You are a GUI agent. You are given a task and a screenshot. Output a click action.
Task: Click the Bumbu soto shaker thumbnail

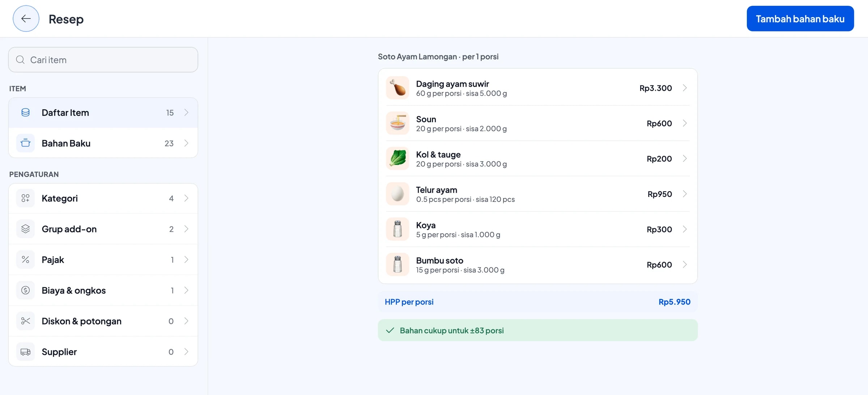pos(397,265)
